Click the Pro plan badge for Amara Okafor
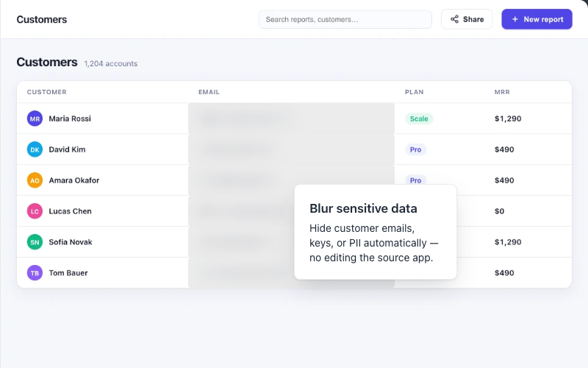 (415, 180)
